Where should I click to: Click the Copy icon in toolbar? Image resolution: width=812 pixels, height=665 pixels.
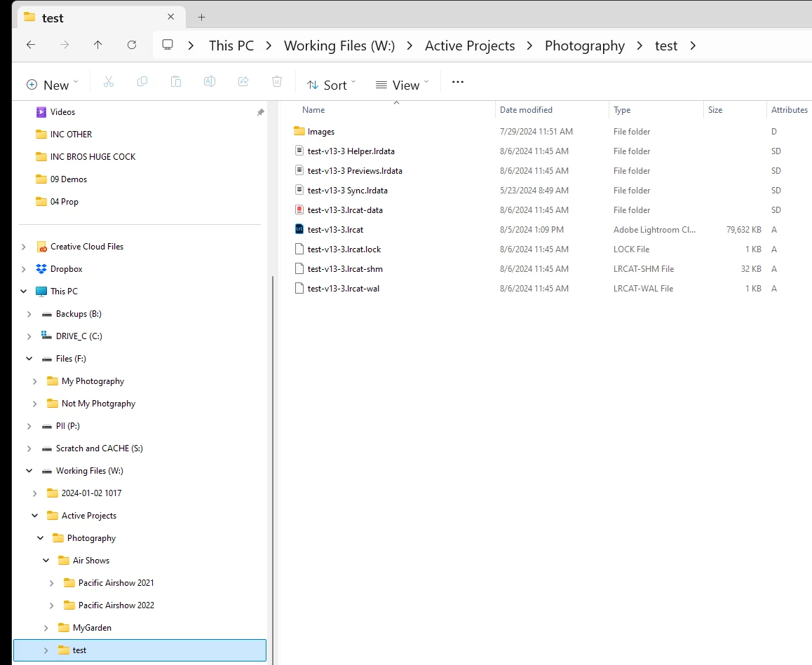point(142,82)
